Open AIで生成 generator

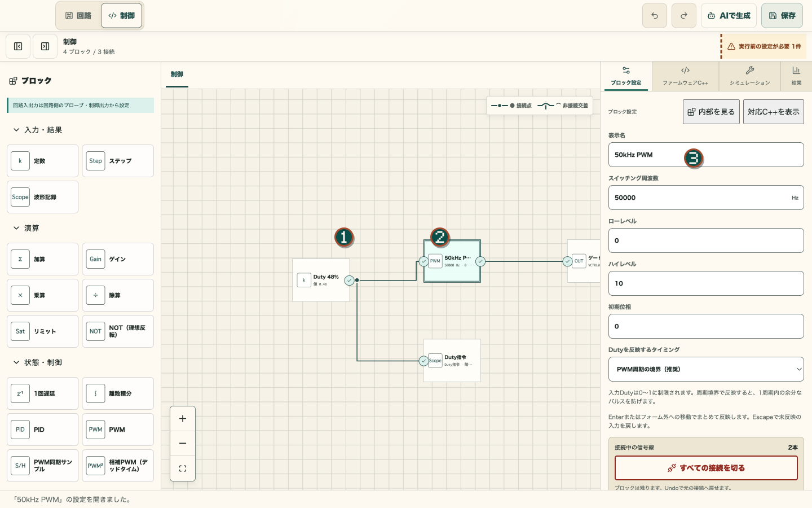(729, 16)
